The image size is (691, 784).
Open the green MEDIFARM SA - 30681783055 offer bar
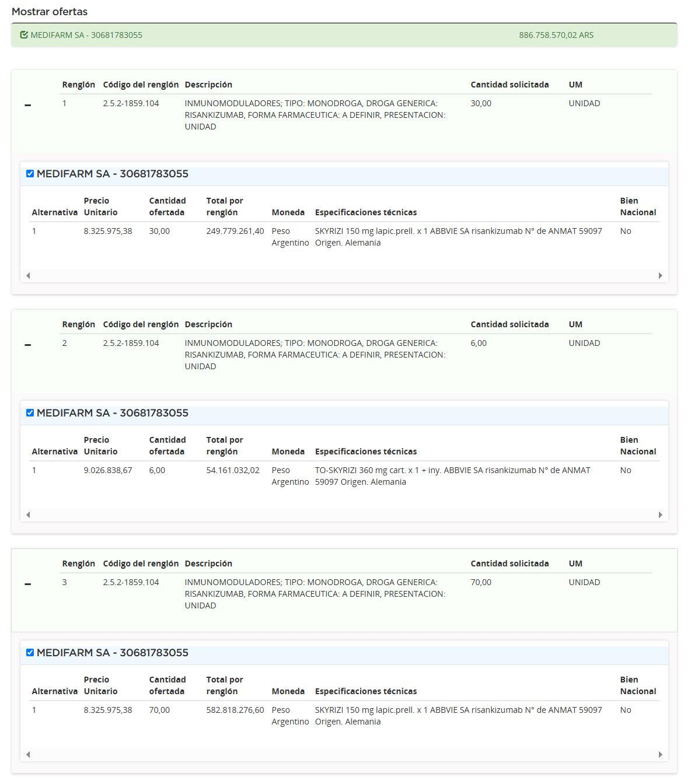(x=344, y=35)
